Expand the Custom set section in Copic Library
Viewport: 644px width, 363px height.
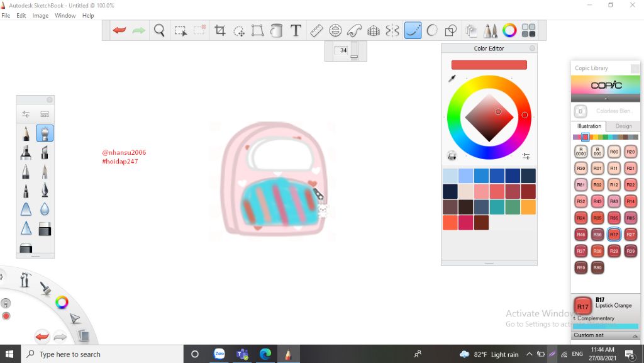click(x=606, y=335)
